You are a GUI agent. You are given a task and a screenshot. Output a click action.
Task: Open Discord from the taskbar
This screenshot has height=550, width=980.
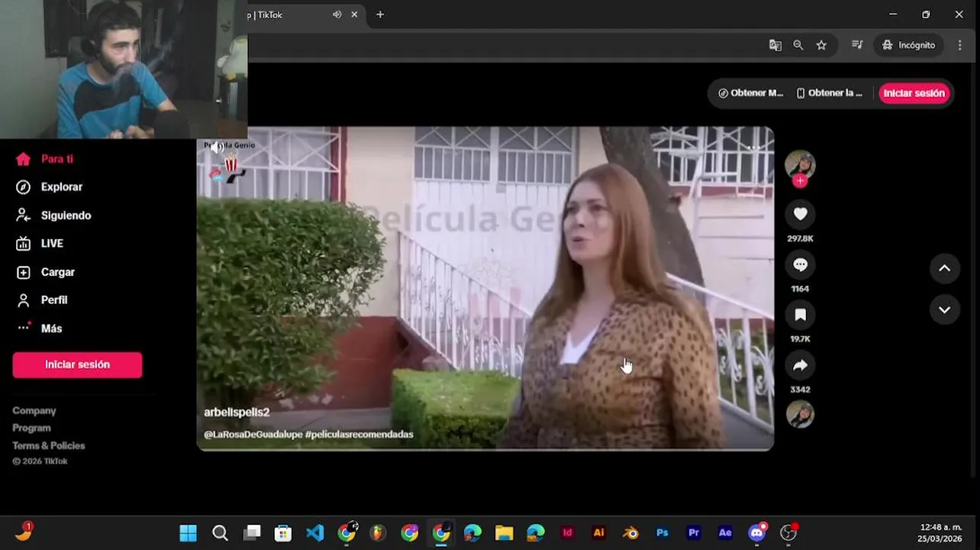pyautogui.click(x=757, y=533)
